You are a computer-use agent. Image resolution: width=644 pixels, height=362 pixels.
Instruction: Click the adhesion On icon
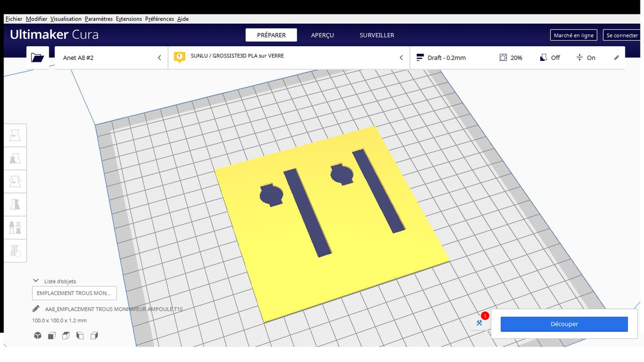click(580, 58)
